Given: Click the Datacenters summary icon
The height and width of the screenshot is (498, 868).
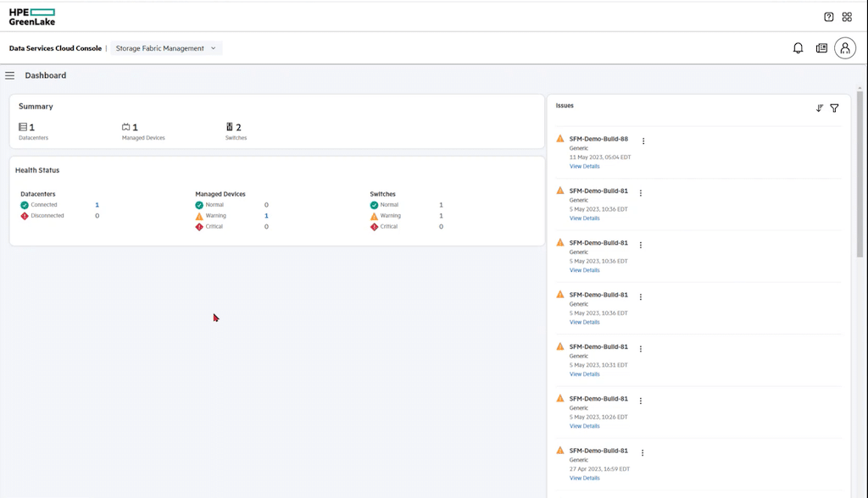Looking at the screenshot, I should (x=23, y=127).
